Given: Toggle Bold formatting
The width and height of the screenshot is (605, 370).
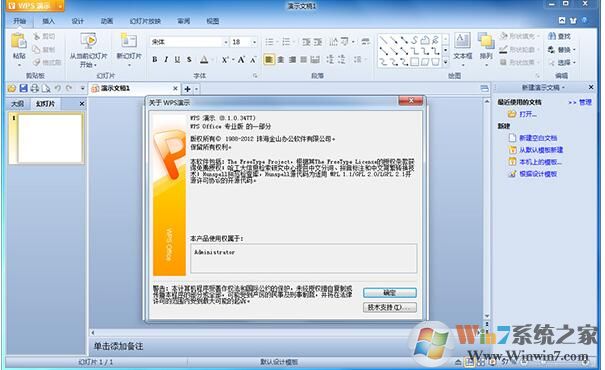Looking at the screenshot, I should point(155,60).
